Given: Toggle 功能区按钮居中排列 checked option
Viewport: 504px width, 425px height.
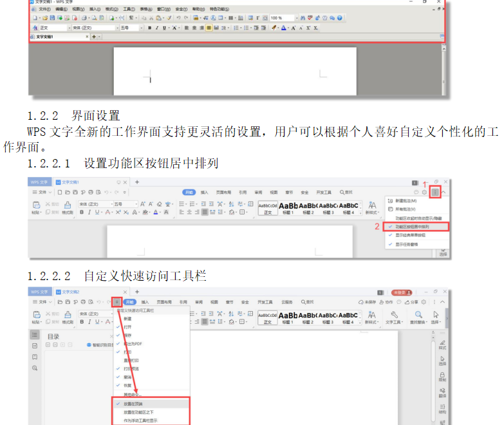Looking at the screenshot, I should [x=413, y=227].
